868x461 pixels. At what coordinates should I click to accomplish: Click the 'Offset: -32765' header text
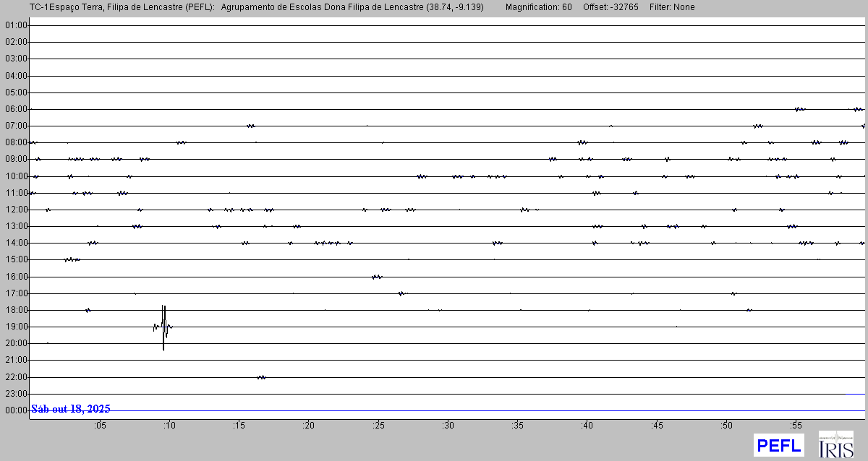610,7
